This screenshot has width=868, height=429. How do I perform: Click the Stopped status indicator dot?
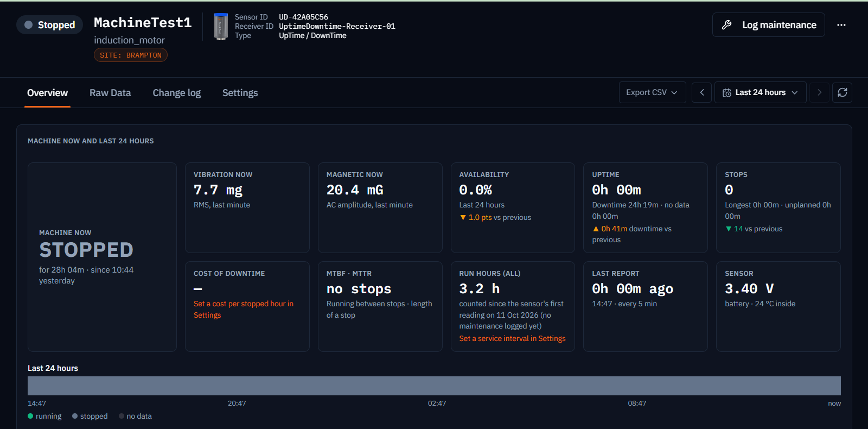point(29,25)
